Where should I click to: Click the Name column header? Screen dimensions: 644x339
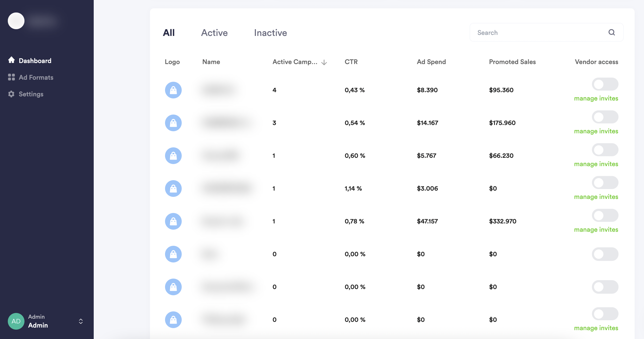point(211,62)
